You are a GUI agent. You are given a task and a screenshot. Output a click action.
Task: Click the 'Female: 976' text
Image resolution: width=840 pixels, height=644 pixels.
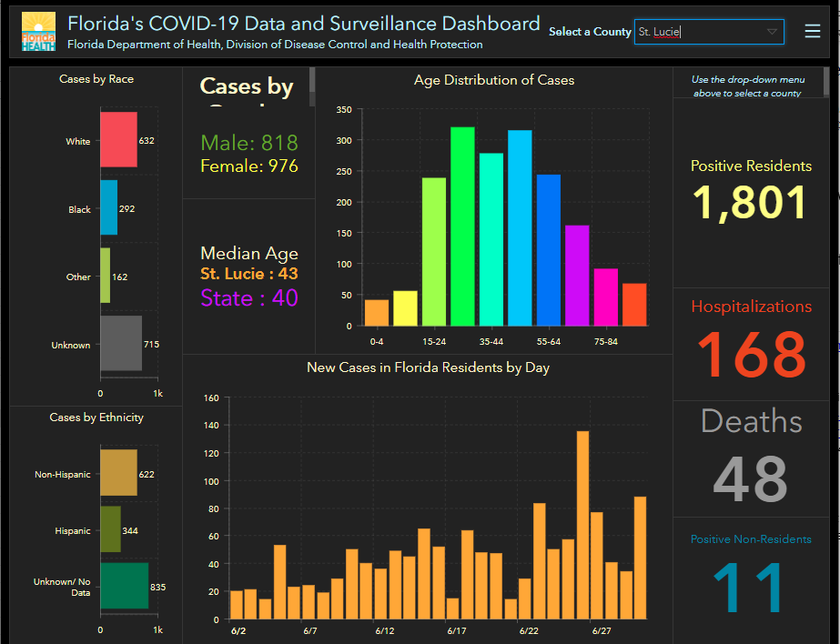(x=249, y=166)
